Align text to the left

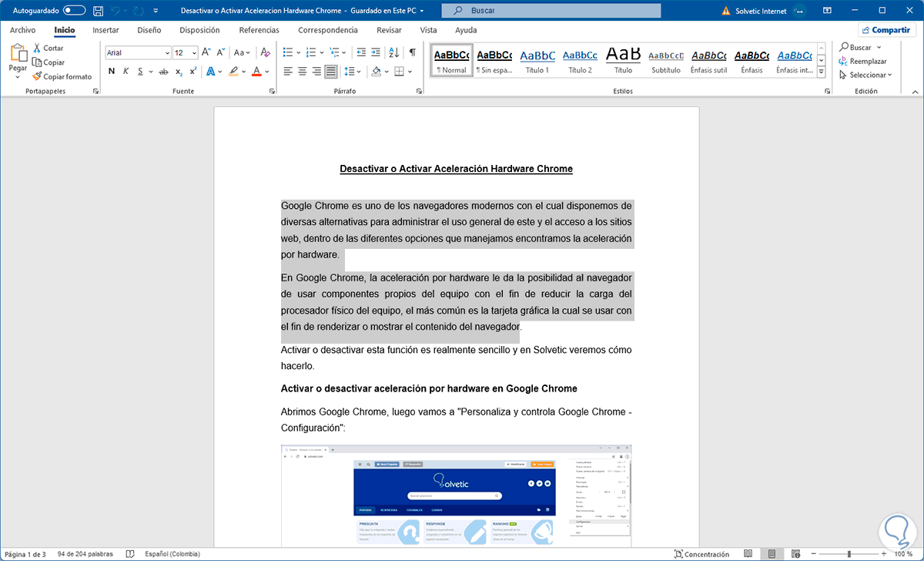[x=288, y=71]
